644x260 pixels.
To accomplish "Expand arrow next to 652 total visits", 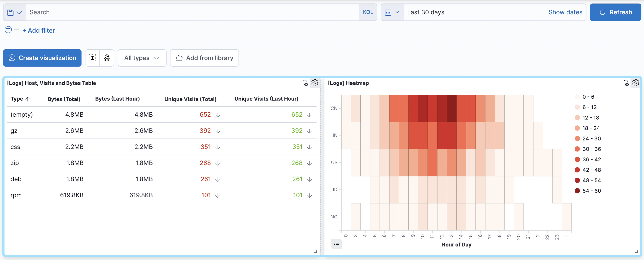I will [x=218, y=115].
